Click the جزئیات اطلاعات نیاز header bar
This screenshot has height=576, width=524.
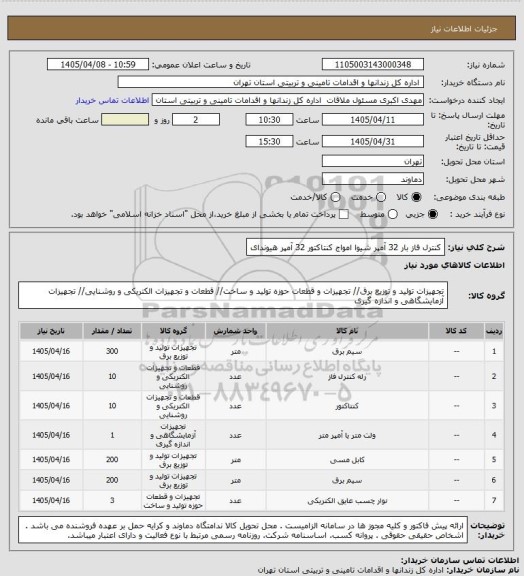261,28
